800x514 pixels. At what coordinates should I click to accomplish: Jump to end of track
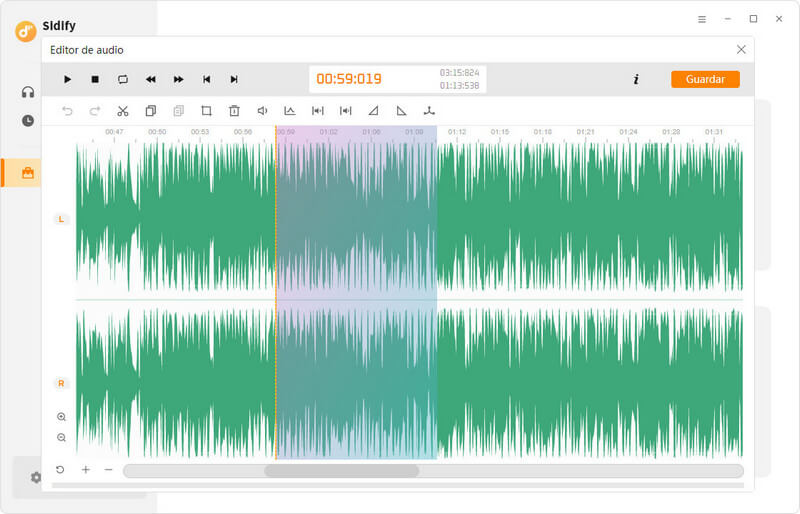234,79
